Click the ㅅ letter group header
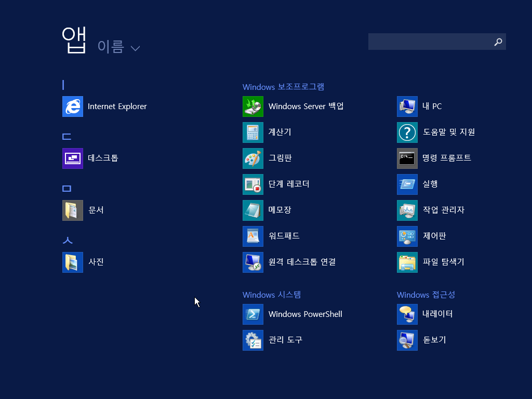This screenshot has height=399, width=532. [68, 241]
